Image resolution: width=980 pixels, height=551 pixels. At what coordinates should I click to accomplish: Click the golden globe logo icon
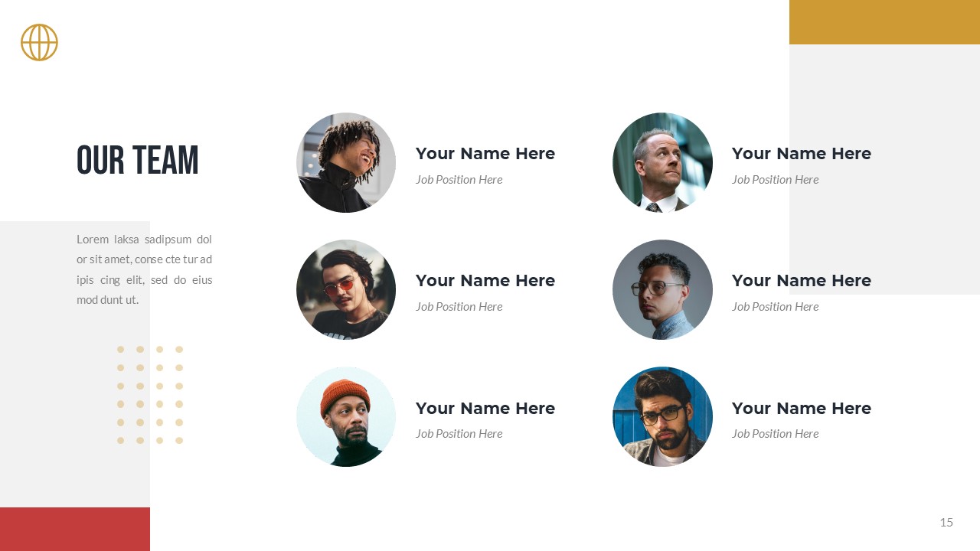click(x=39, y=42)
